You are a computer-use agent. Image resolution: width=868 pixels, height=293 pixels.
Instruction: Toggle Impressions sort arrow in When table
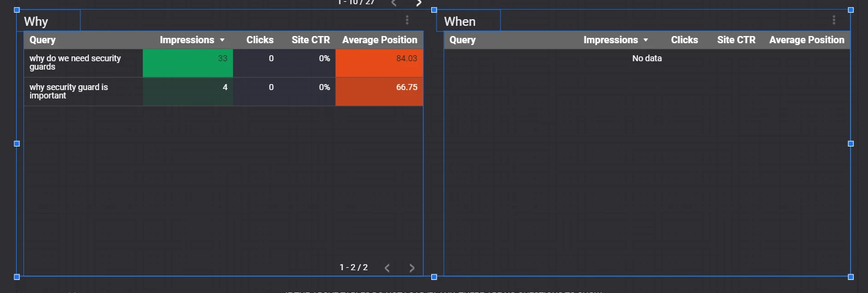[646, 40]
